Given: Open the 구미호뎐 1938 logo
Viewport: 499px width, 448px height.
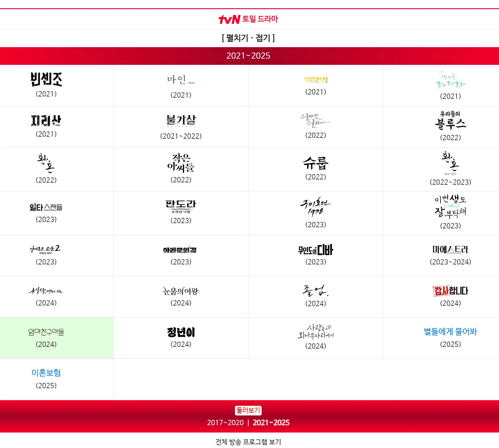Looking at the screenshot, I should click(316, 207).
